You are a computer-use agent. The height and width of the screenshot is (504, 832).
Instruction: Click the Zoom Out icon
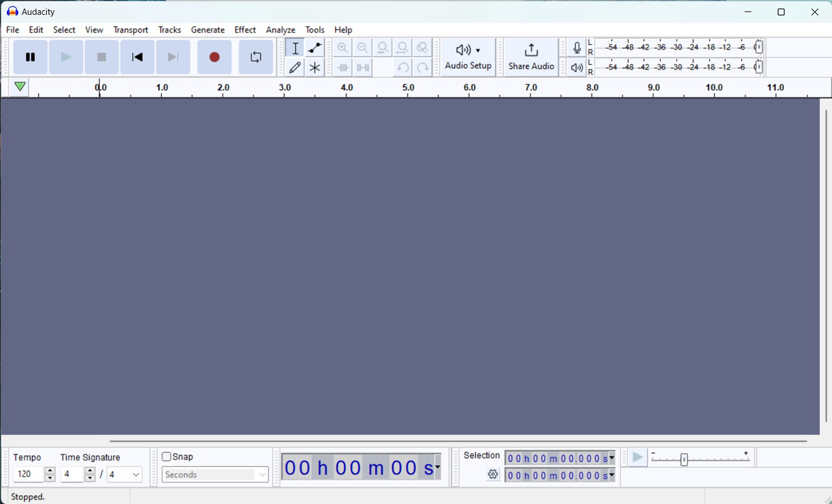click(x=362, y=47)
